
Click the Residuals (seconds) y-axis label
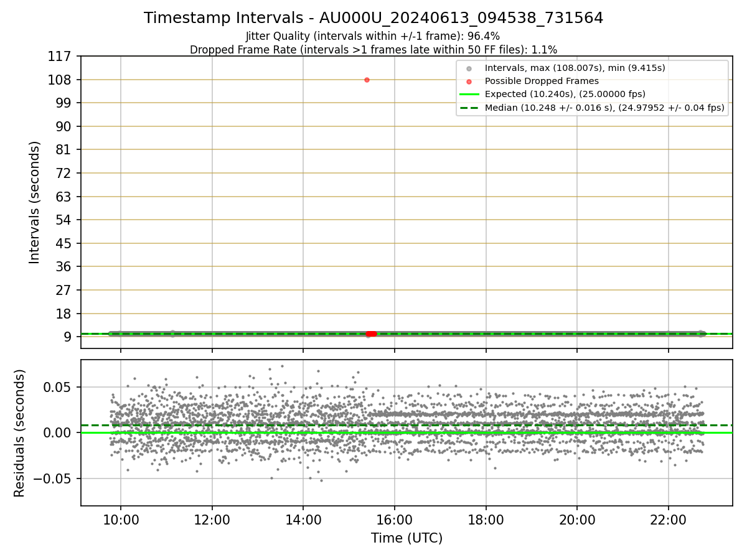tap(20, 433)
